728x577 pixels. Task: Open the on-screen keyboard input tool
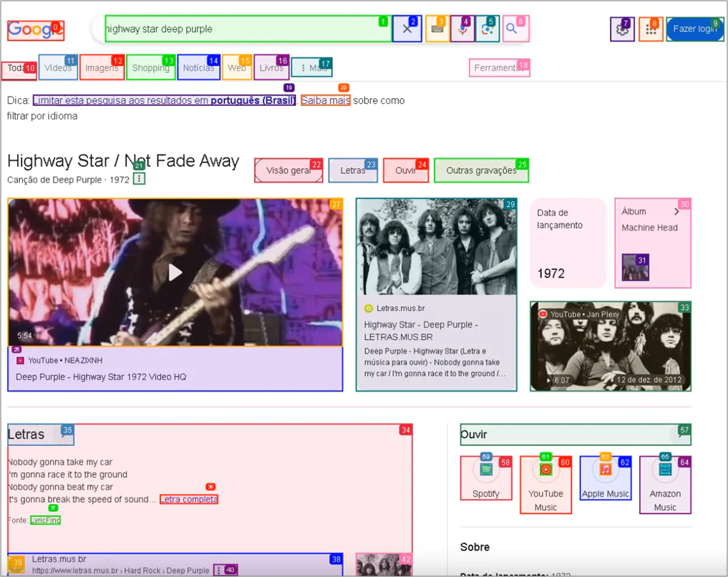click(x=437, y=29)
